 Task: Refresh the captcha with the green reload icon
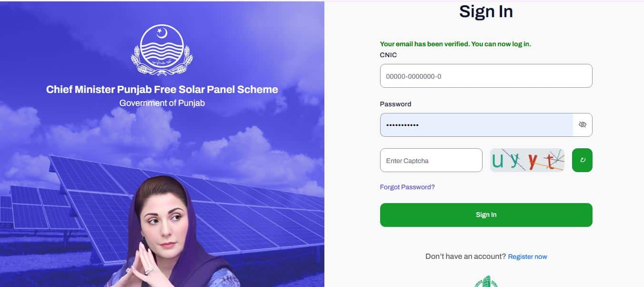coord(582,160)
